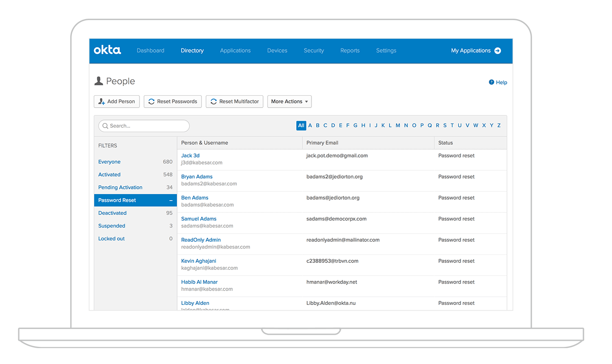Viewport: 612px width, 364px height.
Task: Click the Reset Multifactor button
Action: 235,101
